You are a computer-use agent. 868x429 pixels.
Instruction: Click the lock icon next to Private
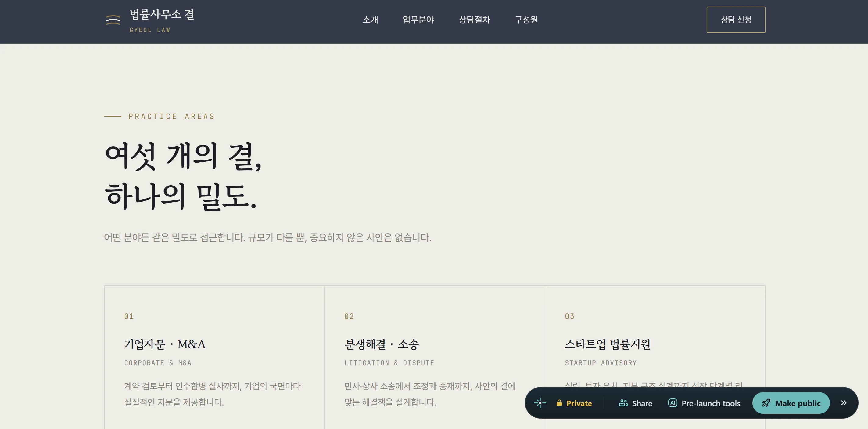point(559,403)
